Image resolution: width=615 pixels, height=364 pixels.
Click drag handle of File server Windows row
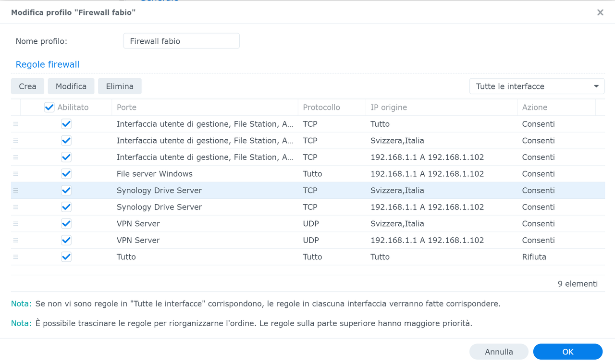[x=15, y=174]
